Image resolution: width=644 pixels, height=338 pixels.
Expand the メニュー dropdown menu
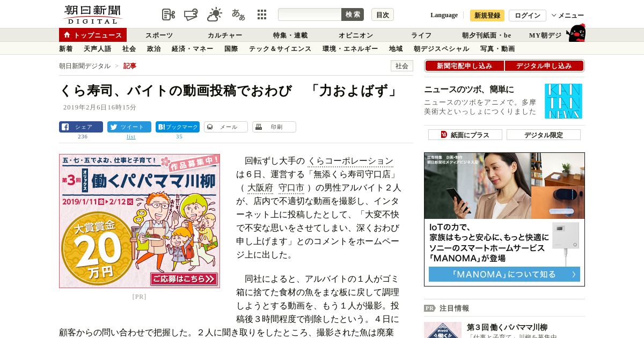568,16
